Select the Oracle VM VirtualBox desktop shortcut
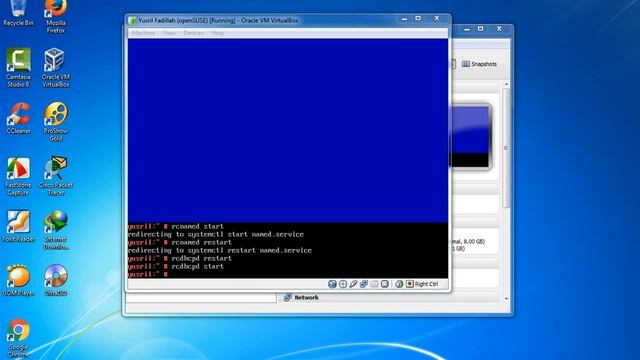This screenshot has width=640, height=360. 56,67
